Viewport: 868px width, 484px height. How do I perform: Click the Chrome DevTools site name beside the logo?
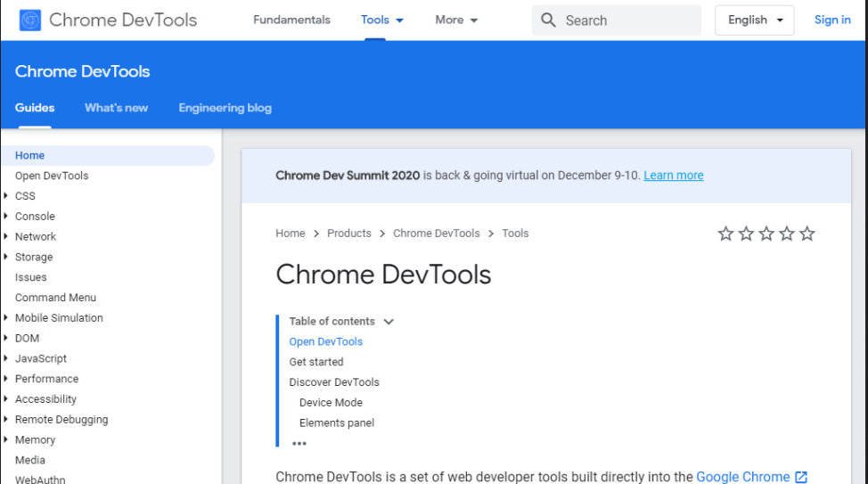(123, 20)
